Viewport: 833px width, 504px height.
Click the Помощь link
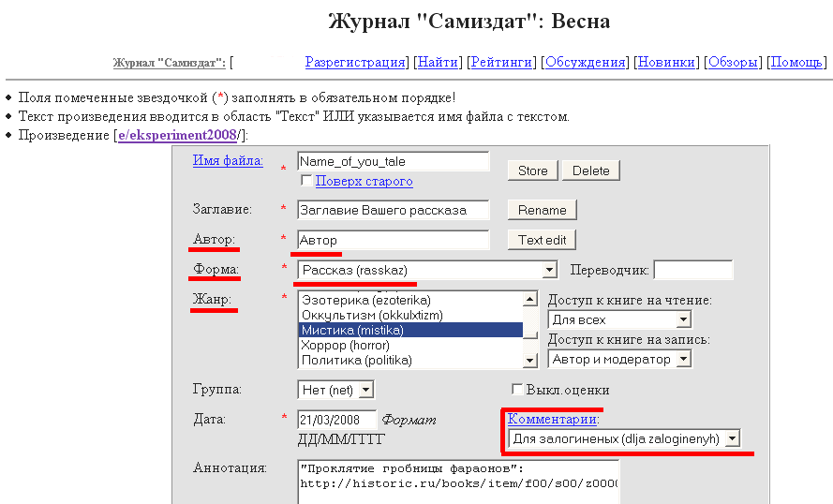[x=796, y=63]
